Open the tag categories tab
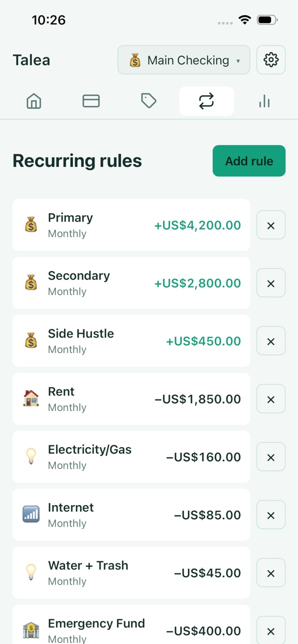This screenshot has width=298, height=644. tap(148, 101)
